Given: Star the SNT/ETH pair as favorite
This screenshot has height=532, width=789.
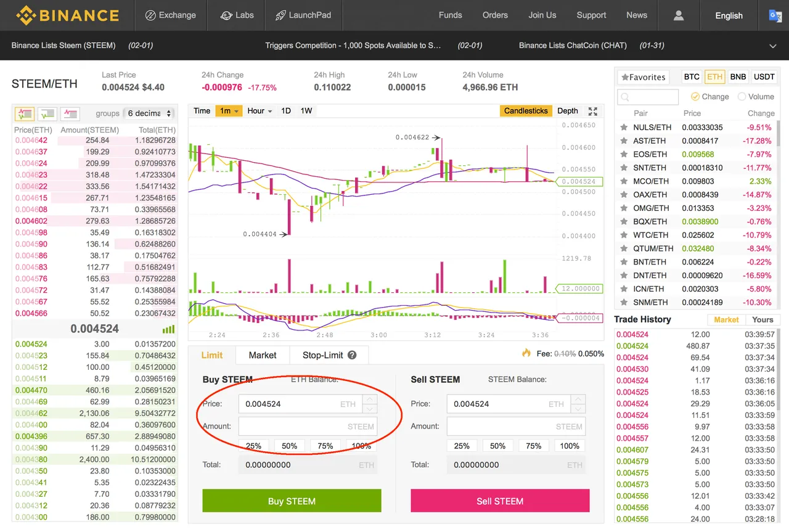Looking at the screenshot, I should (x=624, y=168).
